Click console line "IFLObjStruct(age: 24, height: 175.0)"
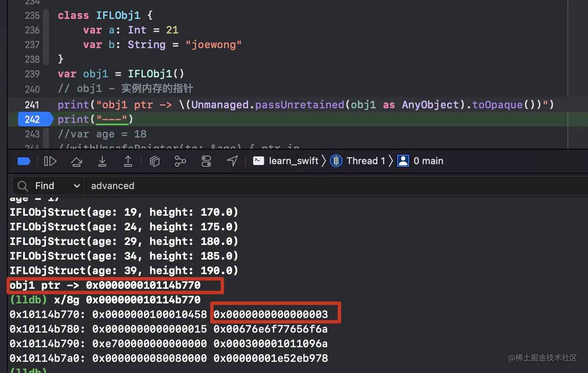Screen dimensions: 588x373 point(124,227)
